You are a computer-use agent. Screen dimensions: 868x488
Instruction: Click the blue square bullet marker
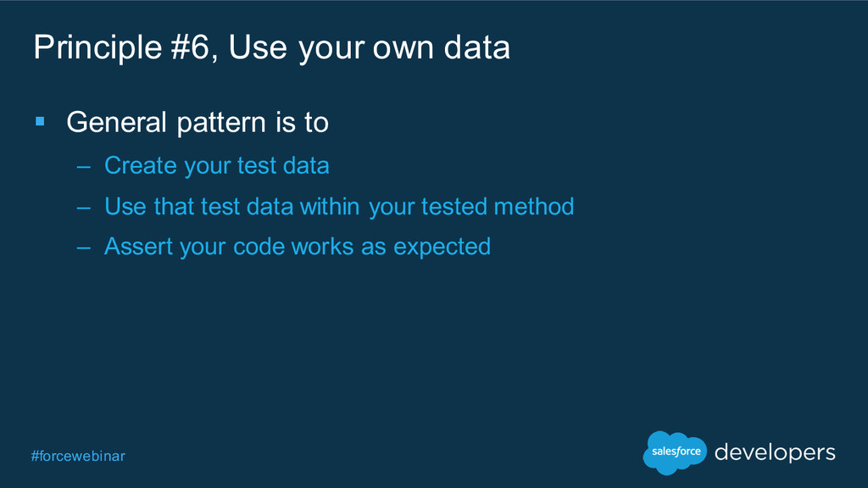(40, 121)
